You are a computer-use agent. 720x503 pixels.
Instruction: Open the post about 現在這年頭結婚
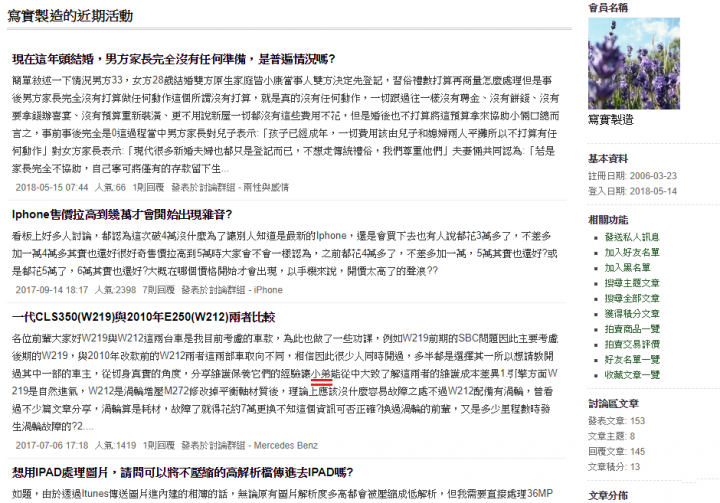(174, 59)
